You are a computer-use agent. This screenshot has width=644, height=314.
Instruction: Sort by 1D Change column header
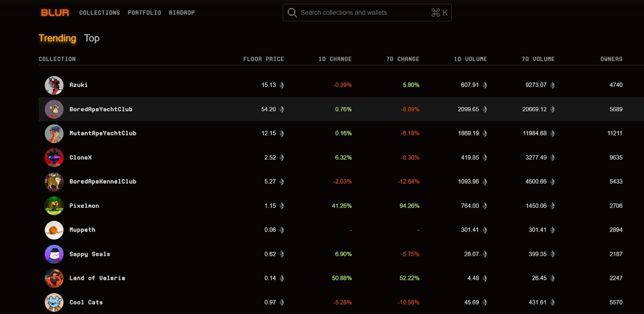point(335,59)
